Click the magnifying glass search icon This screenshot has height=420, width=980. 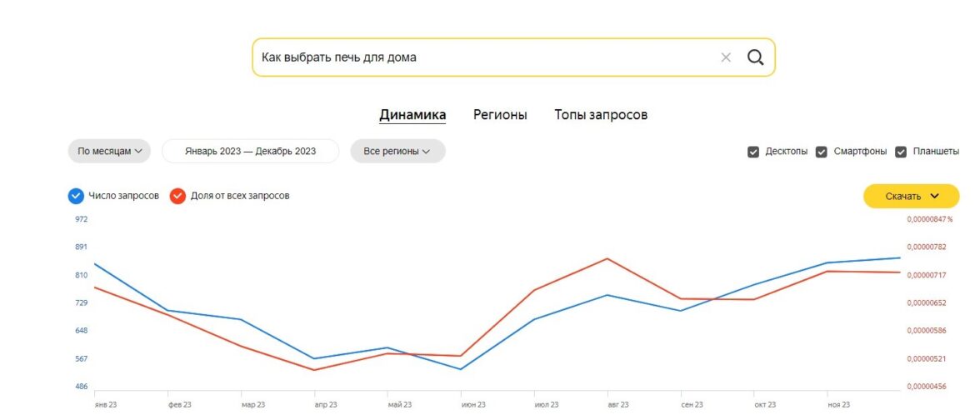(755, 57)
